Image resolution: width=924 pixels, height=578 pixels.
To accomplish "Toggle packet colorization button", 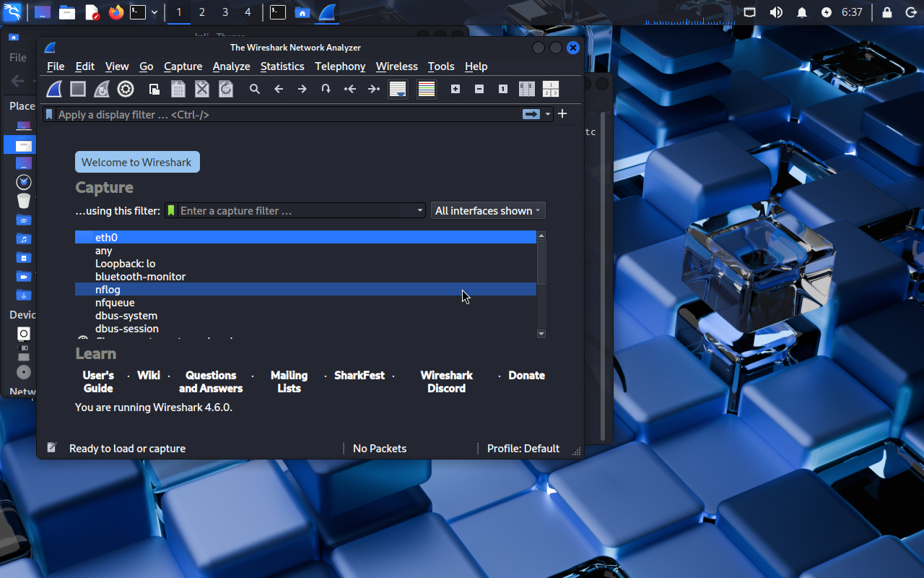I will click(427, 89).
